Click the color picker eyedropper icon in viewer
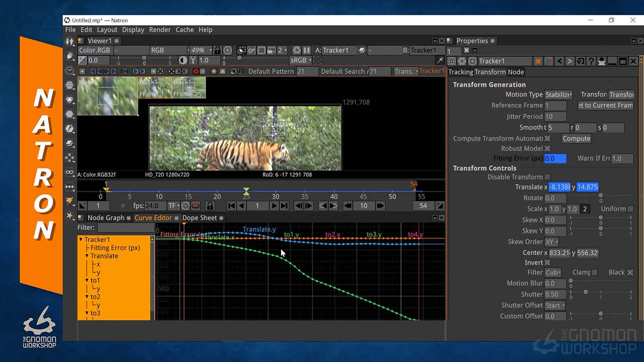644x362 pixels. pyautogui.click(x=440, y=60)
